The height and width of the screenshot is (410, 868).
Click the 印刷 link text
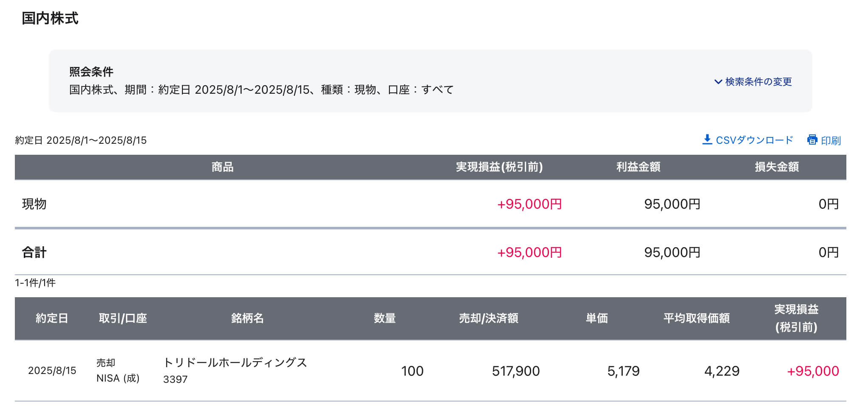coord(831,140)
